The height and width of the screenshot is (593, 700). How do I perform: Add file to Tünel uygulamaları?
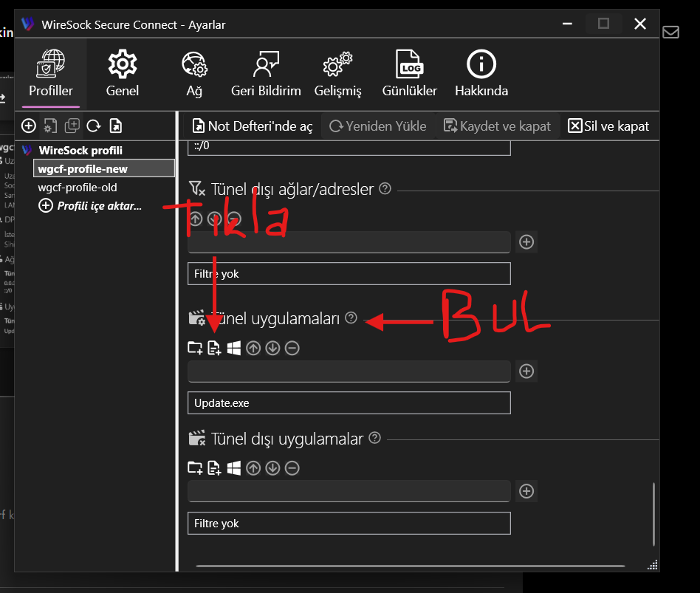tap(214, 348)
